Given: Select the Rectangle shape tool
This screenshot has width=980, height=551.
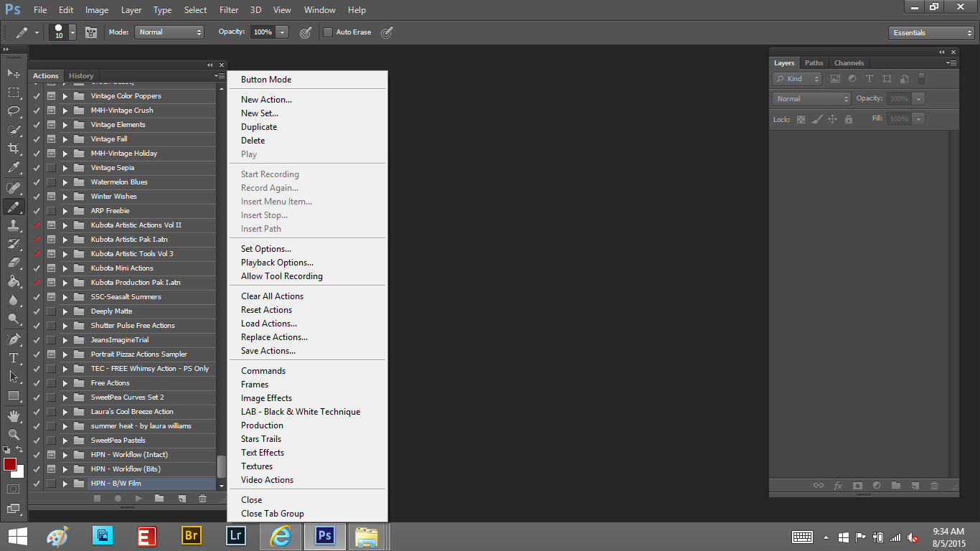Looking at the screenshot, I should (14, 395).
